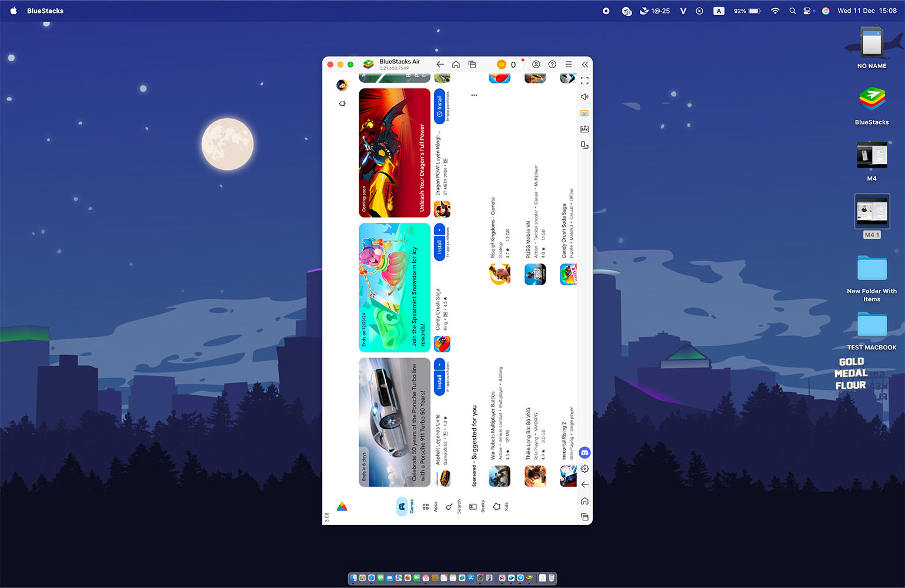Open the Immortal Rising 2 icon
This screenshot has height=588, width=905.
pos(569,476)
